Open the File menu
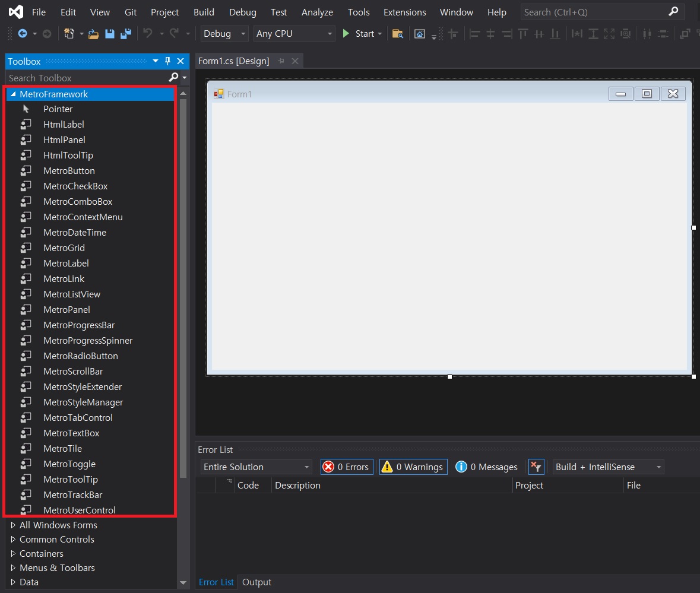Screen dimensions: 700x593 point(39,12)
